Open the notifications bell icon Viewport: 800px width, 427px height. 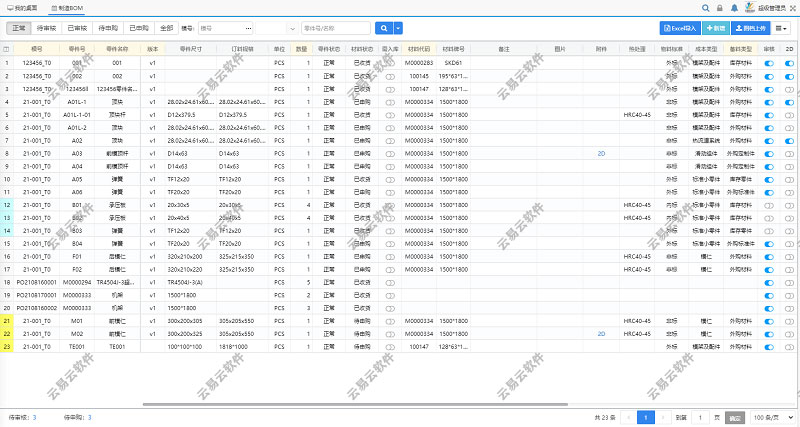pos(734,7)
